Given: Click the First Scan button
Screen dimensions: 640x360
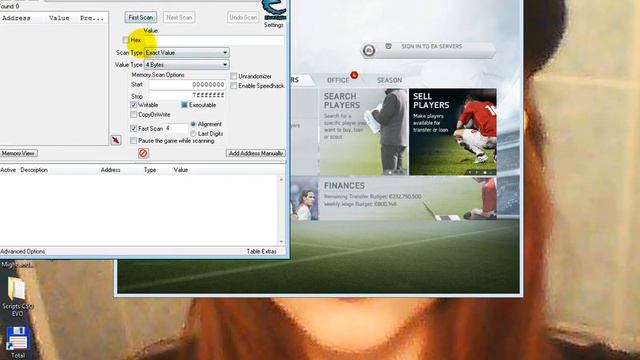Looking at the screenshot, I should coord(140,17).
